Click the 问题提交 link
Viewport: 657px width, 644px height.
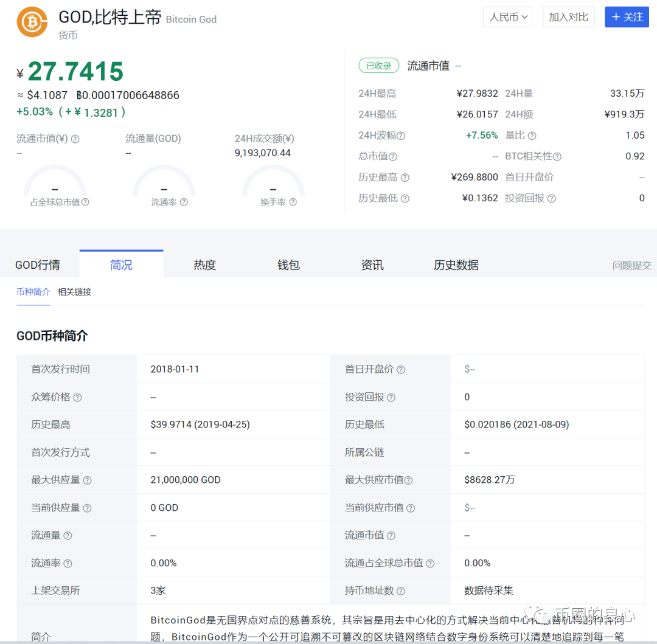point(632,265)
